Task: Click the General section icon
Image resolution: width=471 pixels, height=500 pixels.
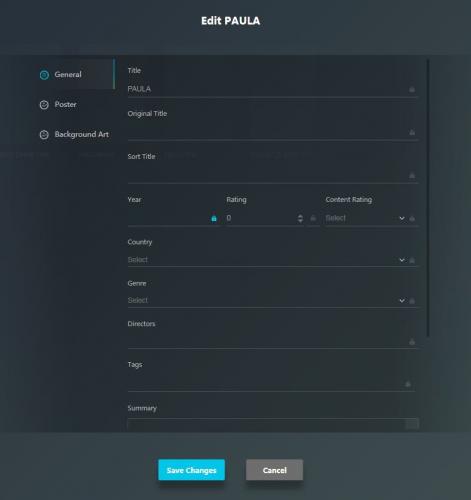Action: tap(44, 75)
